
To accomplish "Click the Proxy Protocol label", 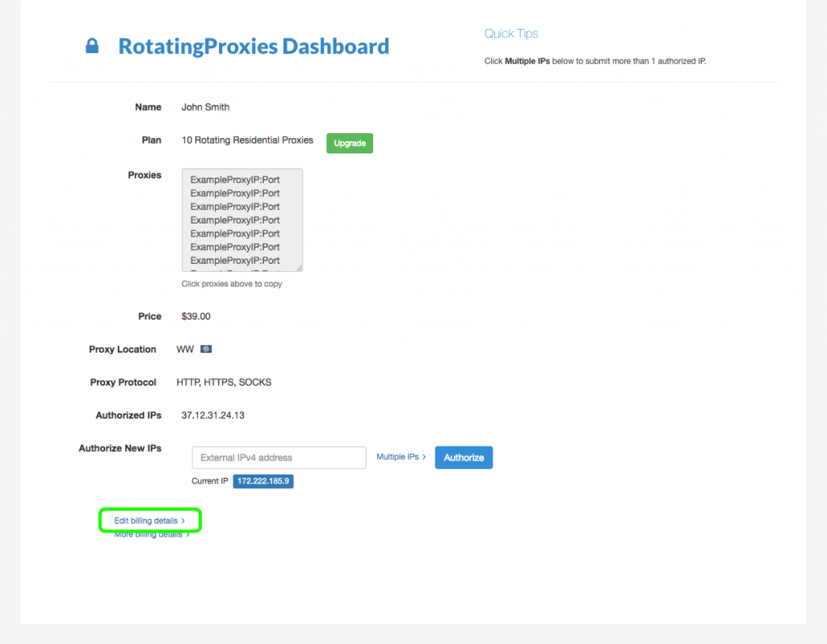I will [123, 382].
